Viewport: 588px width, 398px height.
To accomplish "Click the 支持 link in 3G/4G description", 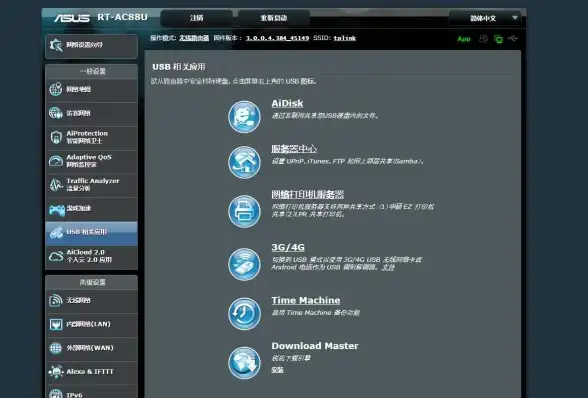I will [x=388, y=267].
